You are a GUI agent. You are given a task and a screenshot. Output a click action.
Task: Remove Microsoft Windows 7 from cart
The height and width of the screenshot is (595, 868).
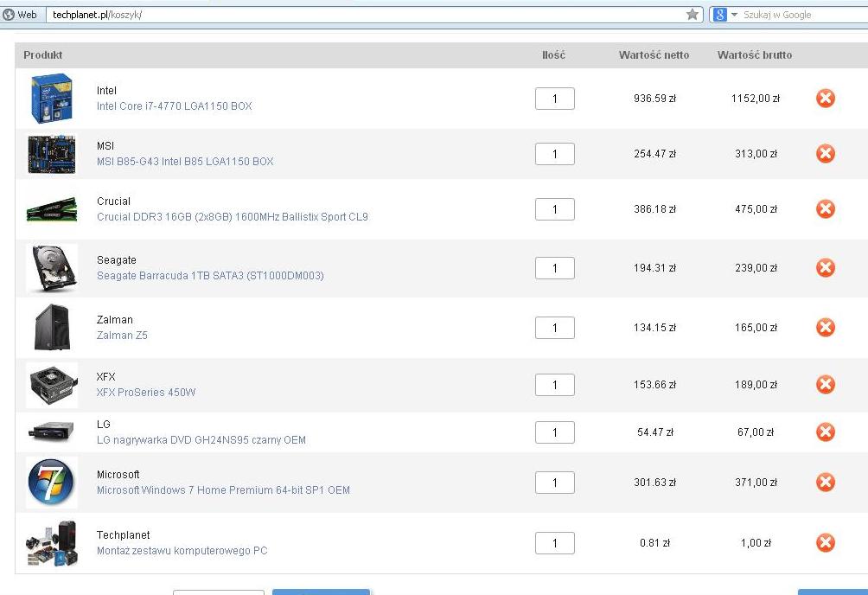(x=825, y=482)
